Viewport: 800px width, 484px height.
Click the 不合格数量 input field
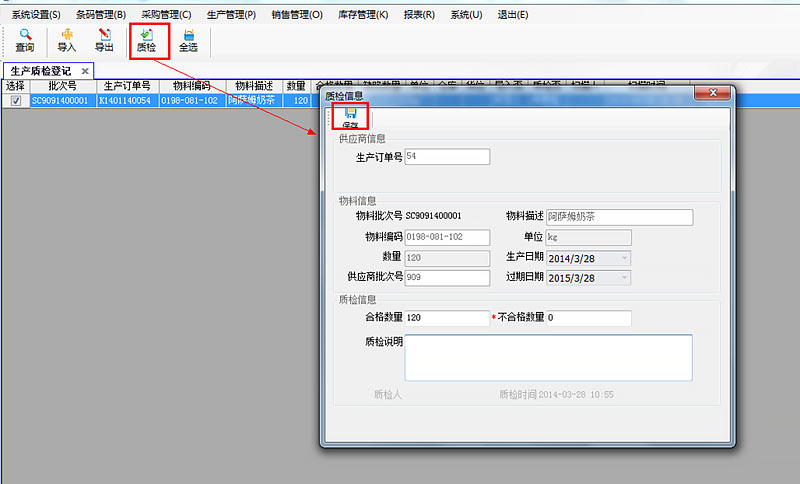tap(588, 318)
